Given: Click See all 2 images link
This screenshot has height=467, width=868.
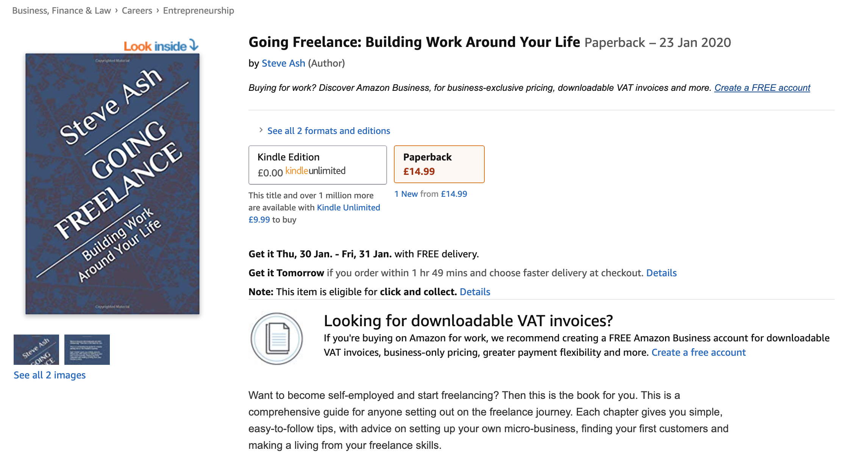Looking at the screenshot, I should [x=50, y=375].
